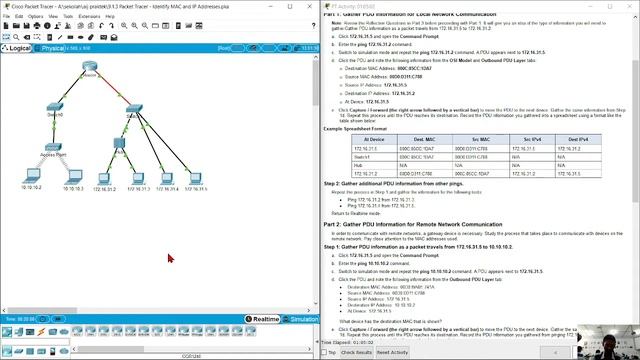Click the device list scroll right arrow
Screen dimensions: 640x360
pos(309,349)
